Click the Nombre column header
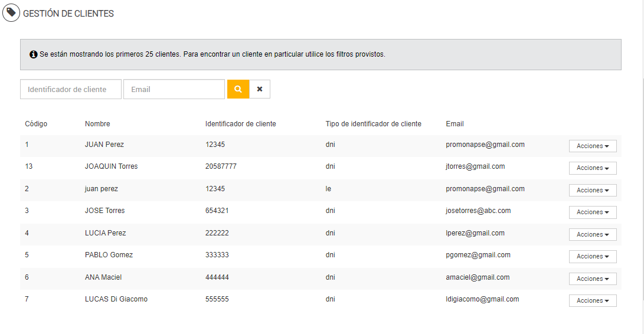The height and width of the screenshot is (334, 644). coord(97,124)
